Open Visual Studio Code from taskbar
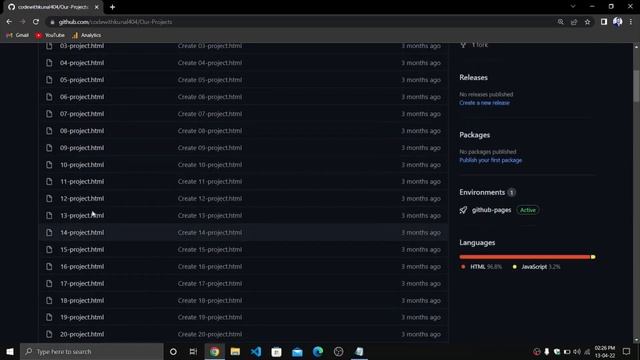The width and height of the screenshot is (640, 360). (x=256, y=351)
